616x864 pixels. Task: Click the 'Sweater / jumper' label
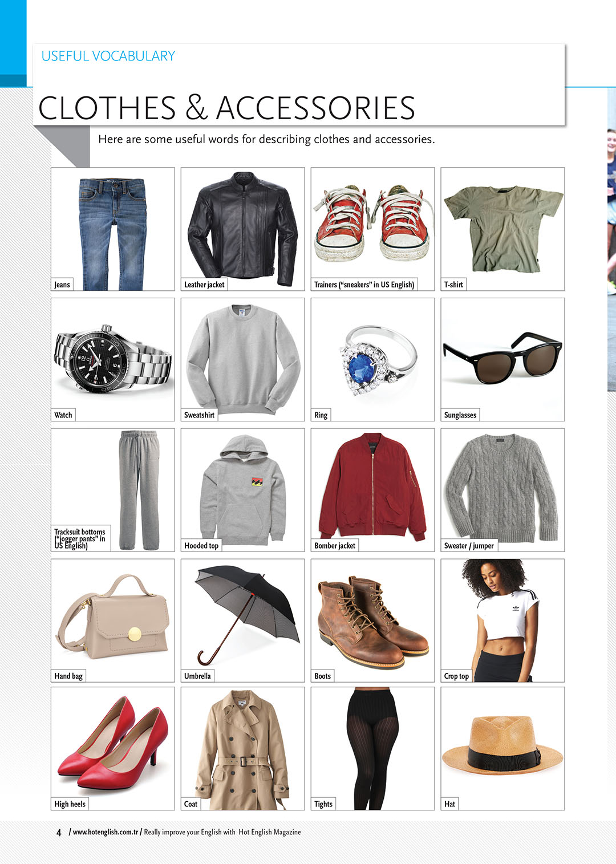pos(469,546)
